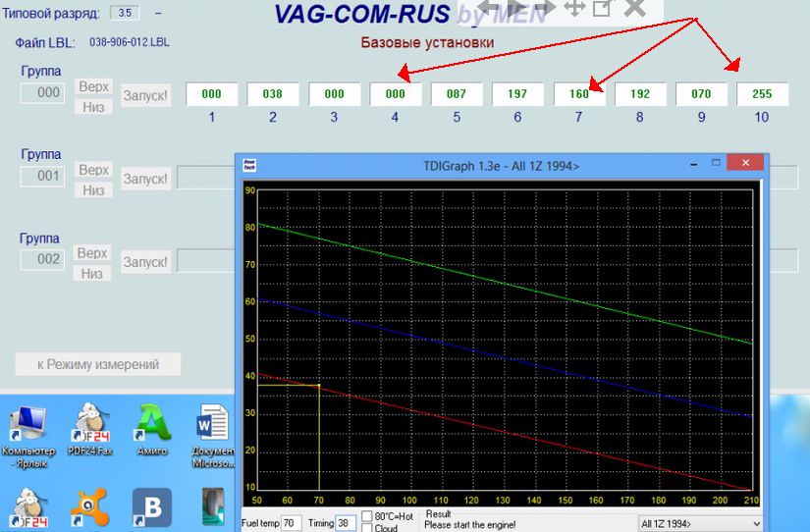This screenshot has height=532, width=810.
Task: Maximize the TDIGraph window
Action: pyautogui.click(x=716, y=163)
